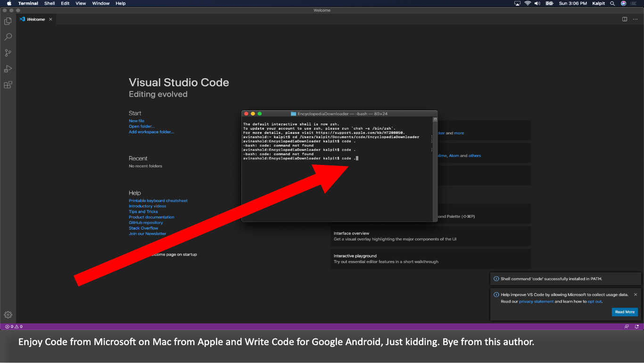Click the Siri icon
Viewport: 644px width, 363px height.
pos(624,3)
